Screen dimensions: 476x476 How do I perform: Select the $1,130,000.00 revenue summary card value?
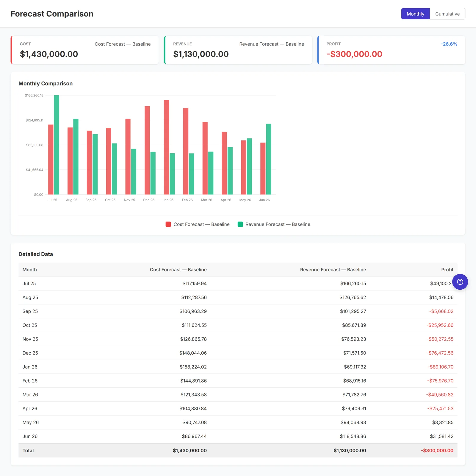point(201,54)
